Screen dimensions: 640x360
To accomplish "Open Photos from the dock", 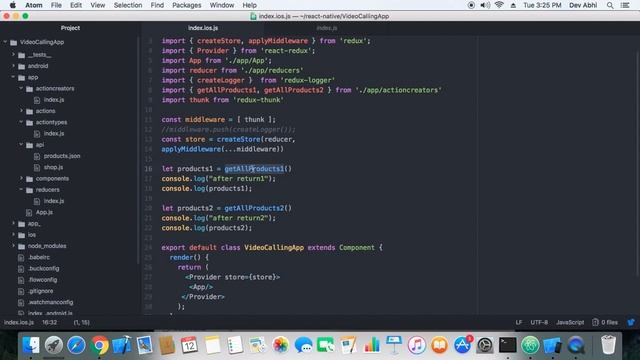I will (280, 345).
